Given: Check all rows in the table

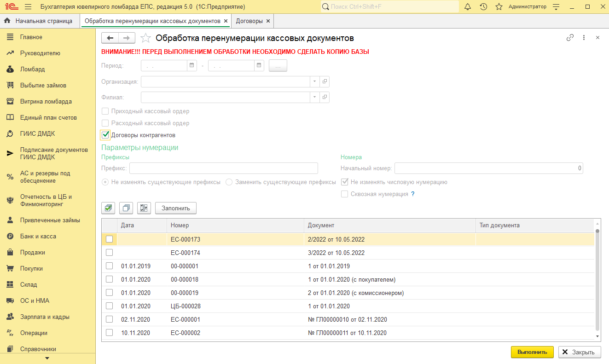Looking at the screenshot, I should 108,208.
